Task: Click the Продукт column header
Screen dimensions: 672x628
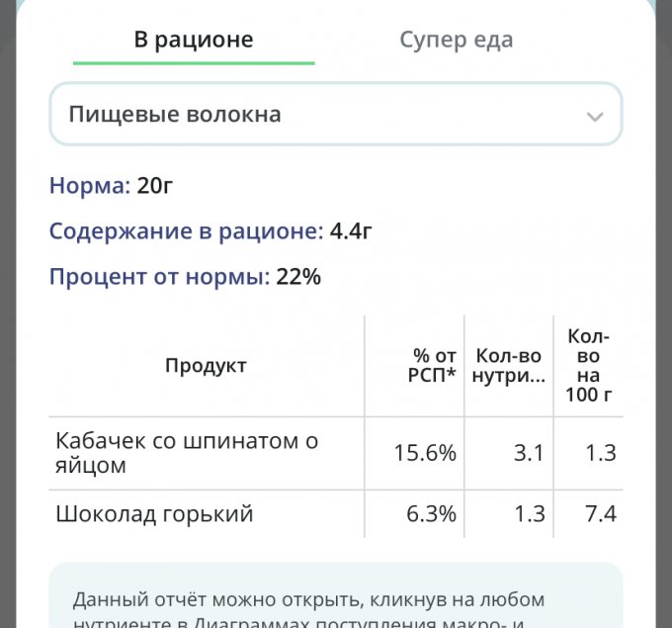Action: [x=207, y=366]
